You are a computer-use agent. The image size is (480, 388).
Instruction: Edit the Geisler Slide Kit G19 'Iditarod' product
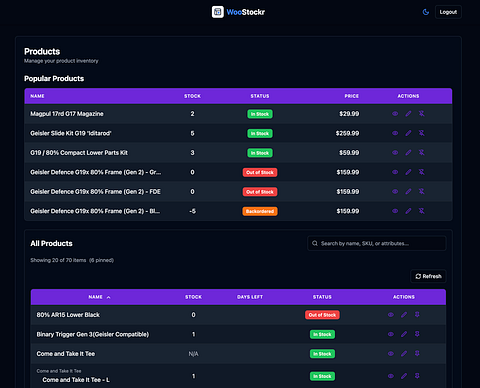(408, 133)
